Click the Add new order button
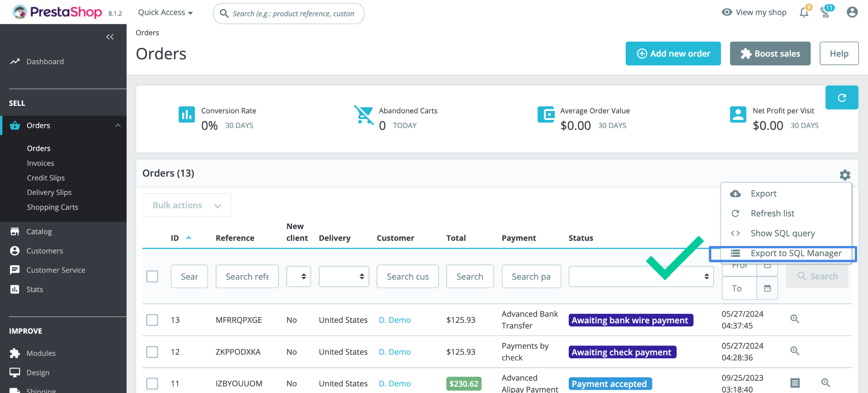This screenshot has height=393, width=868. click(673, 54)
